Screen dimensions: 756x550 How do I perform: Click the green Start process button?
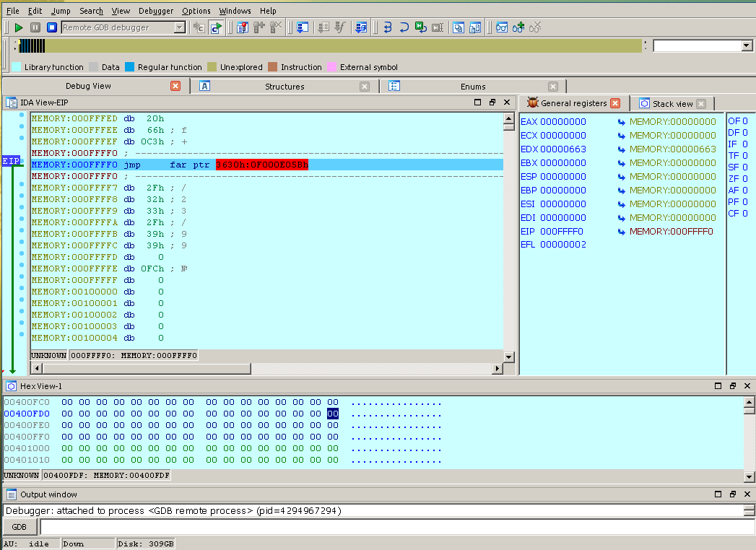(x=19, y=27)
